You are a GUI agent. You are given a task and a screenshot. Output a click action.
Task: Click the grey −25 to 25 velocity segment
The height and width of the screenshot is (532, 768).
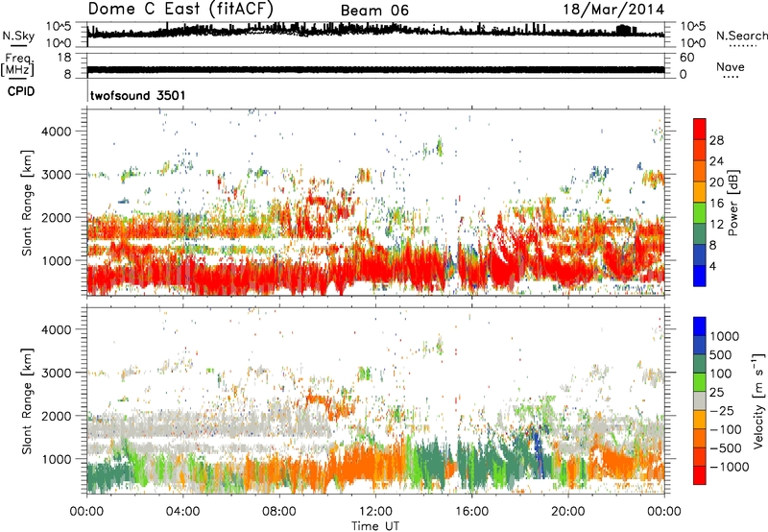pyautogui.click(x=700, y=400)
